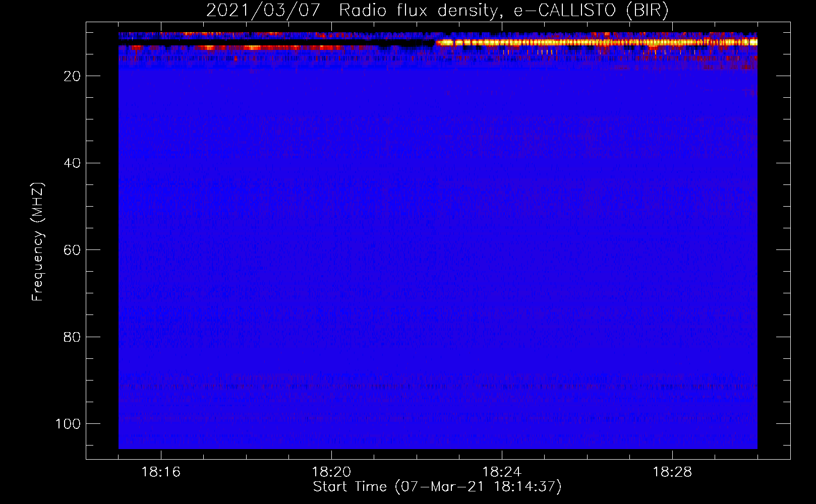
Task: Click the 18:20 time tick label
Action: coord(331,472)
